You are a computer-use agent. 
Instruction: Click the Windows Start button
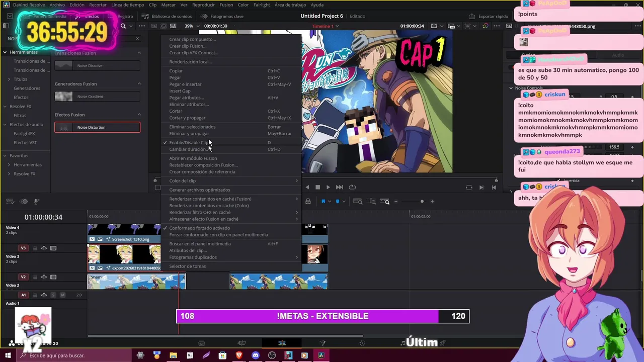(x=8, y=355)
